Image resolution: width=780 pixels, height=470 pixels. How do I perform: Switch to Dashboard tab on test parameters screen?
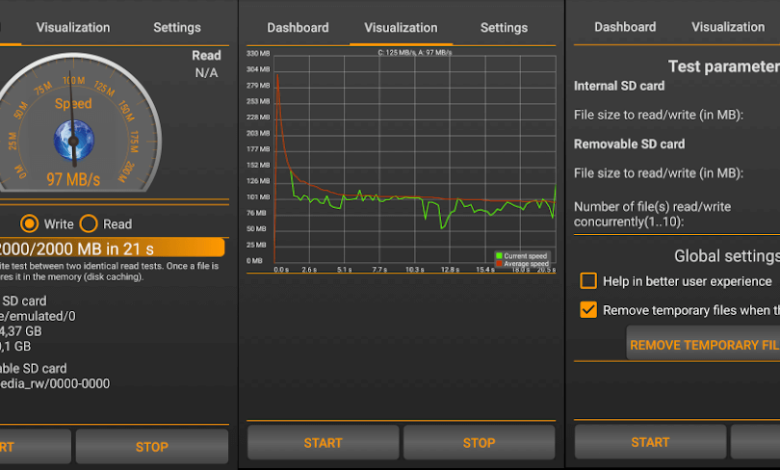tap(625, 27)
